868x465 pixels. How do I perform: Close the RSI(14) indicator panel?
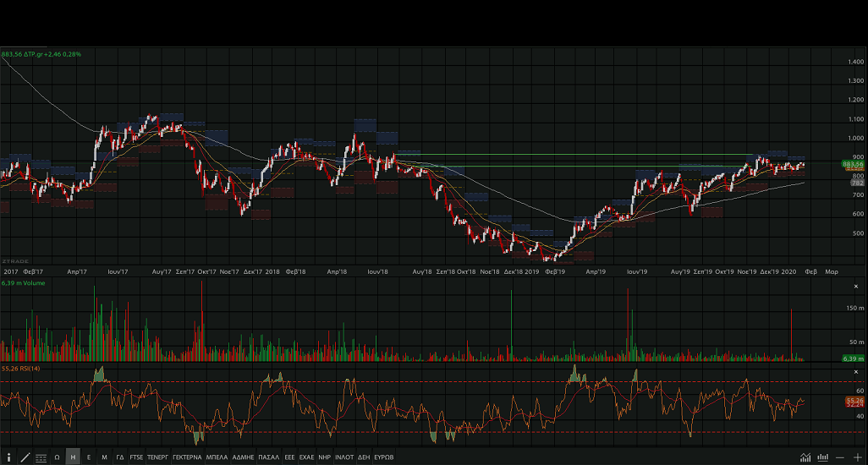(x=856, y=370)
